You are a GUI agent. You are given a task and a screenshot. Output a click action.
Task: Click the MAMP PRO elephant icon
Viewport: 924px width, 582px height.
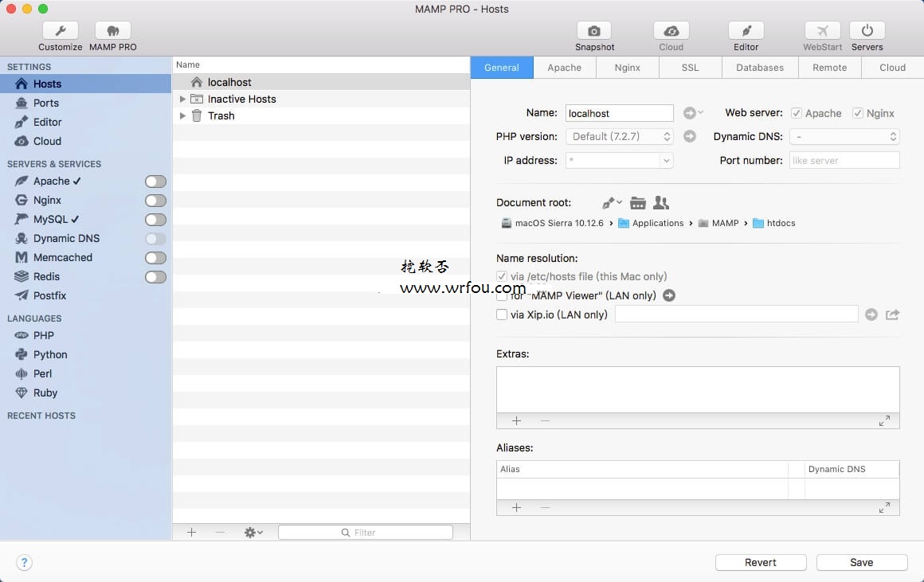[x=112, y=30]
